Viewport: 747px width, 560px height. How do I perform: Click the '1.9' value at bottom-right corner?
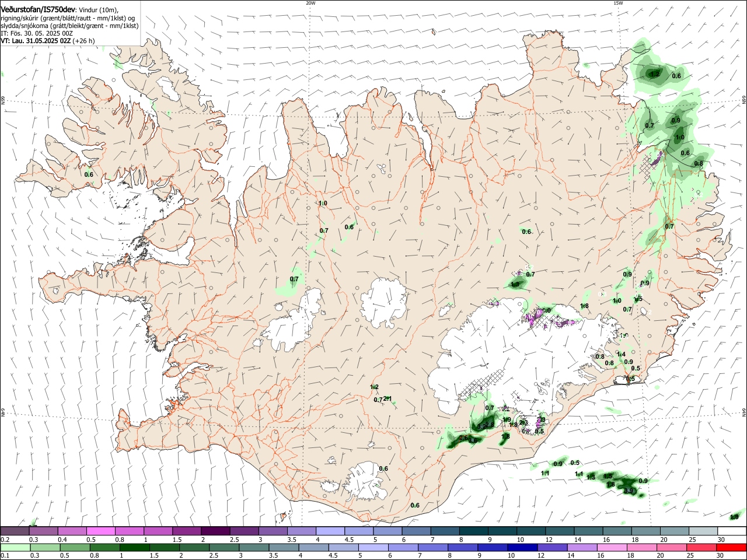coord(734,517)
